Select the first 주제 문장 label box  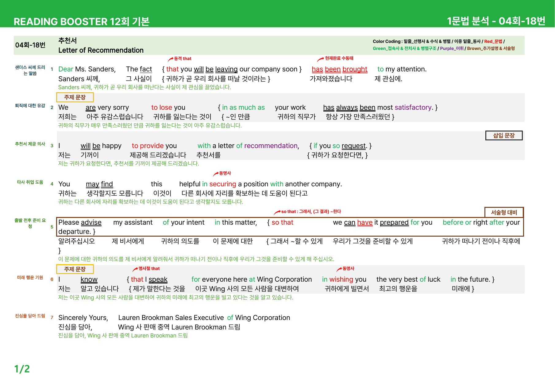[x=75, y=97]
